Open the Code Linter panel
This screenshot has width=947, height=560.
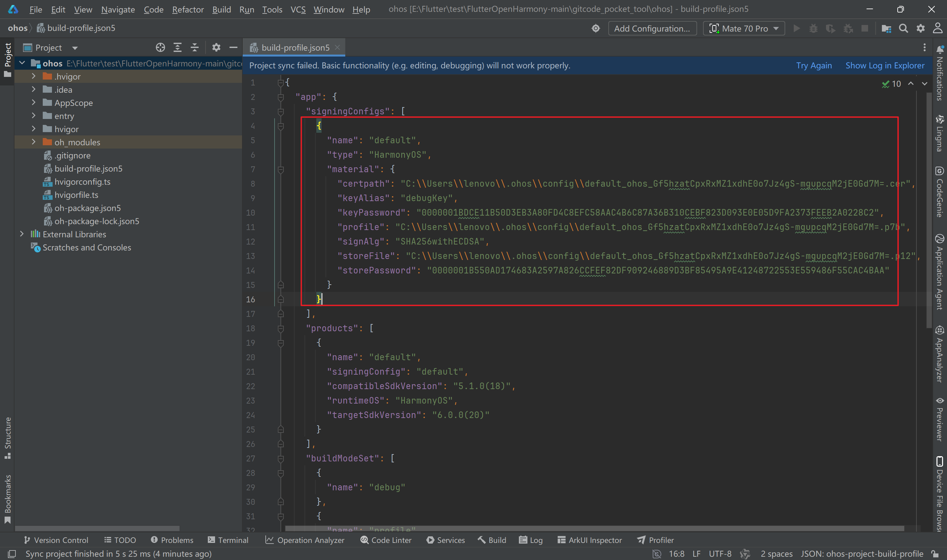(386, 540)
